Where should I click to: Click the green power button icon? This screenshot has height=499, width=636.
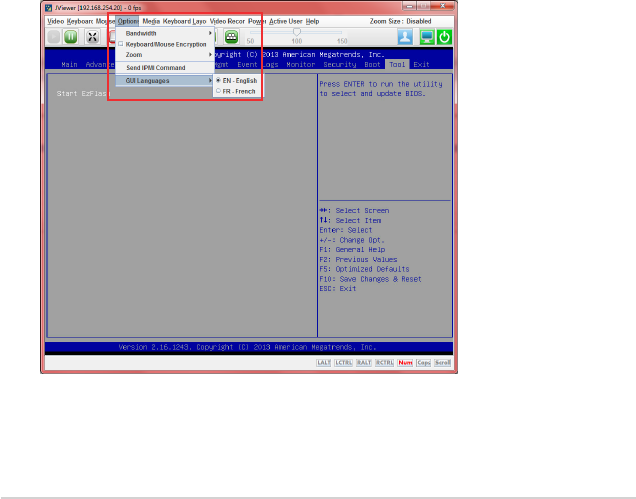(445, 37)
